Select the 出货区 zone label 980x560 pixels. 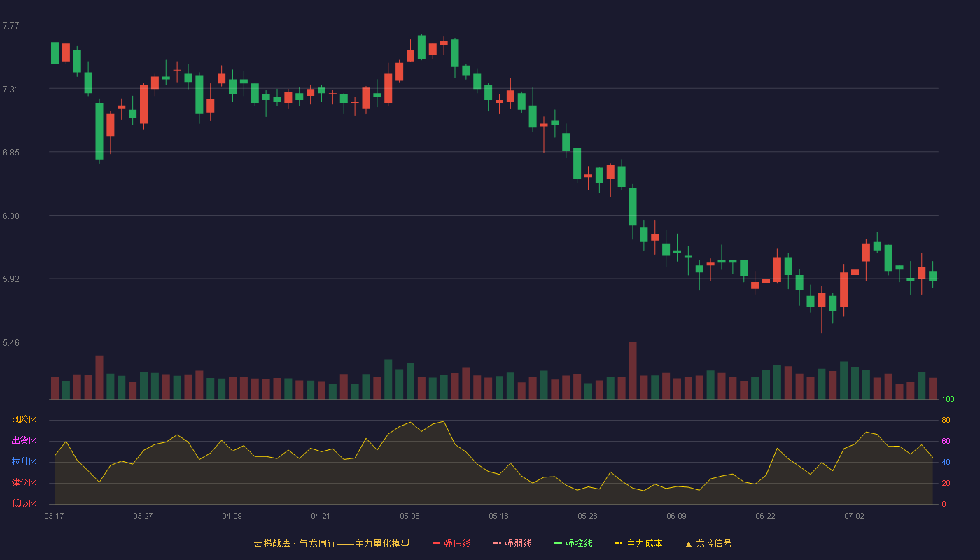coord(24,441)
